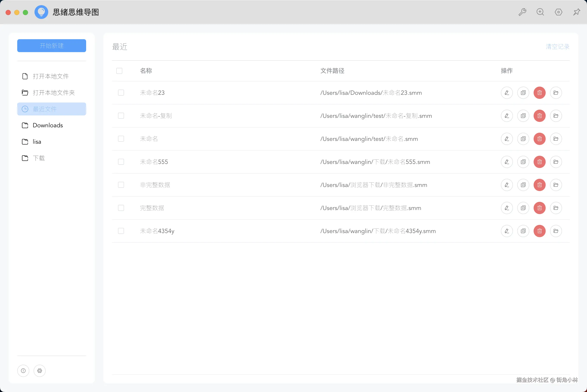
Task: Click the 未命名 file name in list
Action: [149, 139]
